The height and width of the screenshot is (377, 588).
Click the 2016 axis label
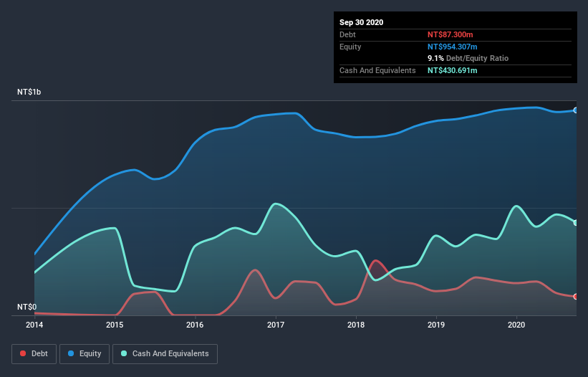(195, 325)
